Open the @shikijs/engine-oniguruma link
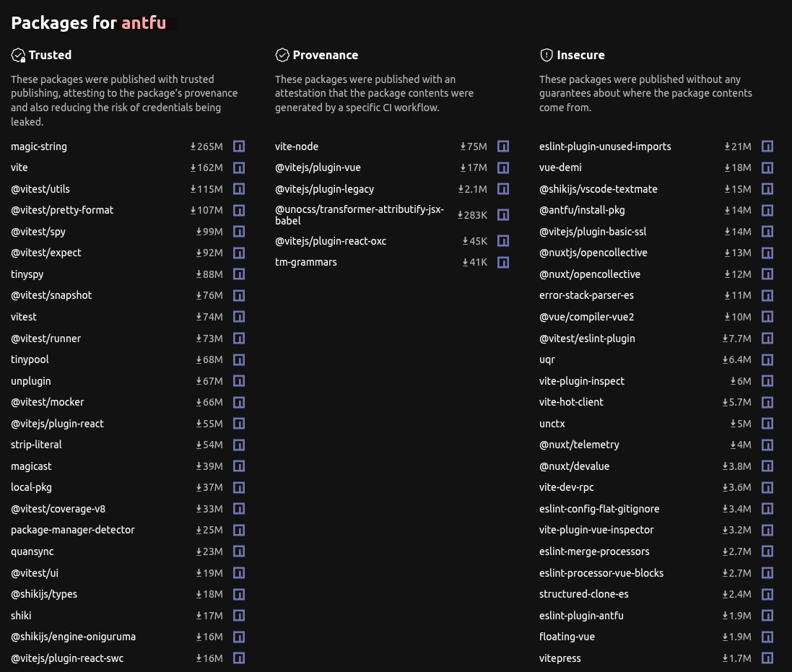Screen dimensions: 792x672 click(x=73, y=637)
